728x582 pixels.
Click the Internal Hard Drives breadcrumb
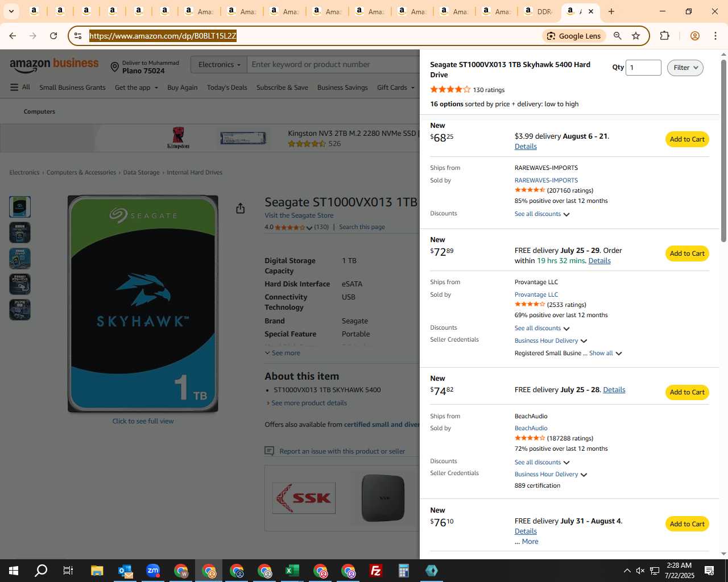coord(195,172)
